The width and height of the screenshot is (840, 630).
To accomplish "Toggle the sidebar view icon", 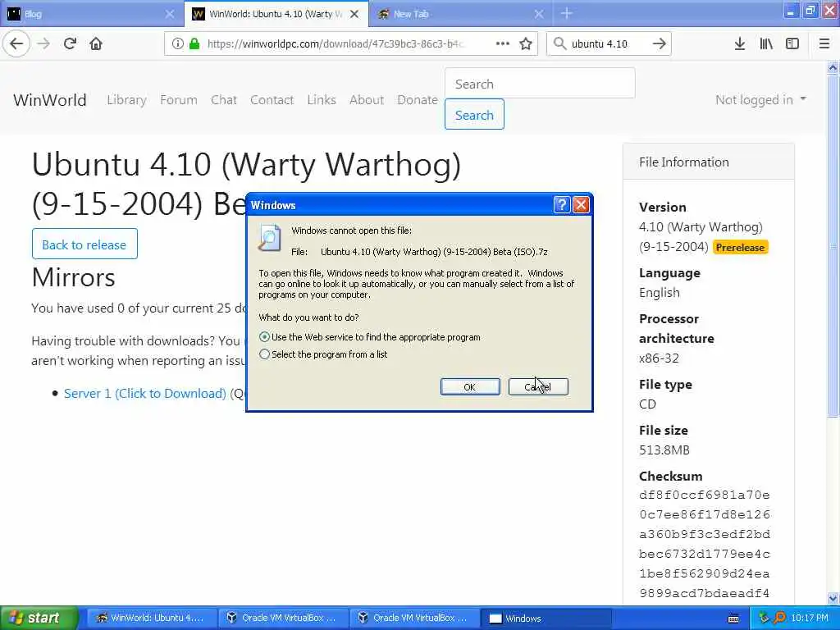I will coord(792,44).
